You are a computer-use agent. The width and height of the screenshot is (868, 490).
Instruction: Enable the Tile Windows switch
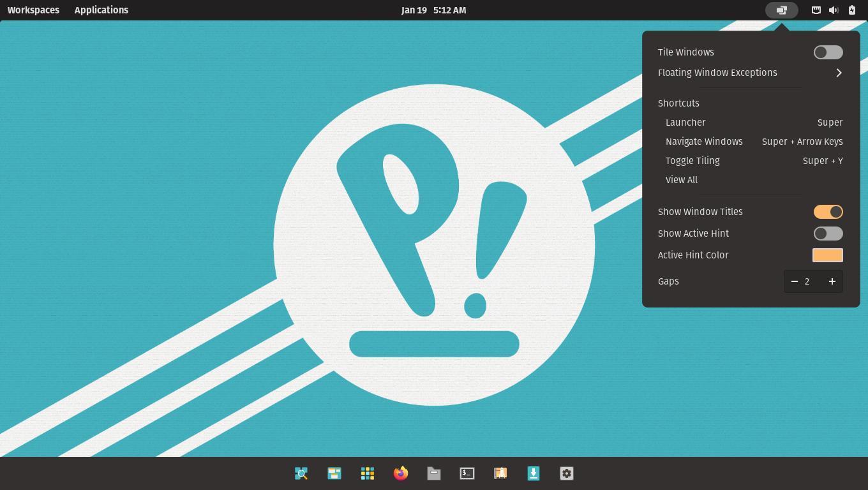tap(828, 52)
